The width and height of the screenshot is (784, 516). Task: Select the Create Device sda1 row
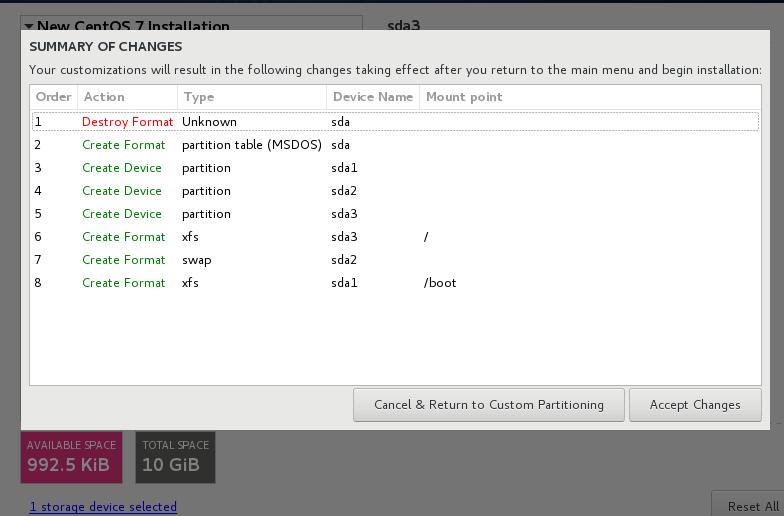click(394, 168)
